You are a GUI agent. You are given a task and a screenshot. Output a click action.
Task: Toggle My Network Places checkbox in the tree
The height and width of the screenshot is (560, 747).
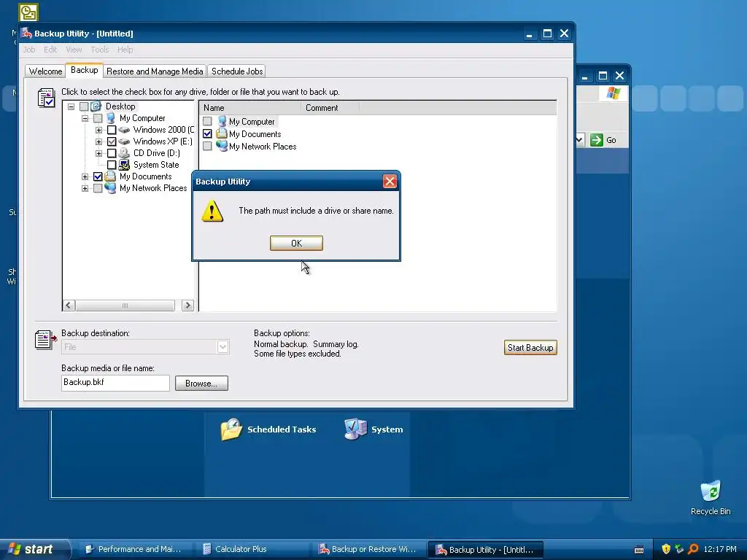pyautogui.click(x=98, y=188)
